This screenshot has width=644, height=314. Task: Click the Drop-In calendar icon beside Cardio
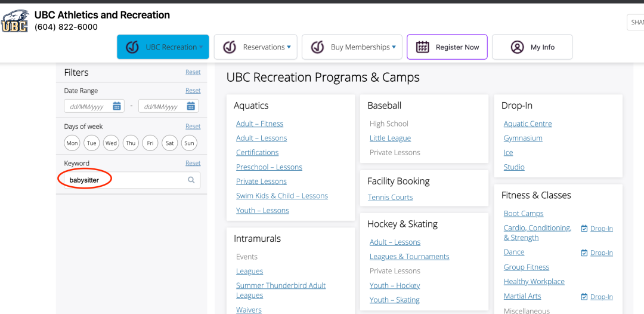[x=584, y=229]
